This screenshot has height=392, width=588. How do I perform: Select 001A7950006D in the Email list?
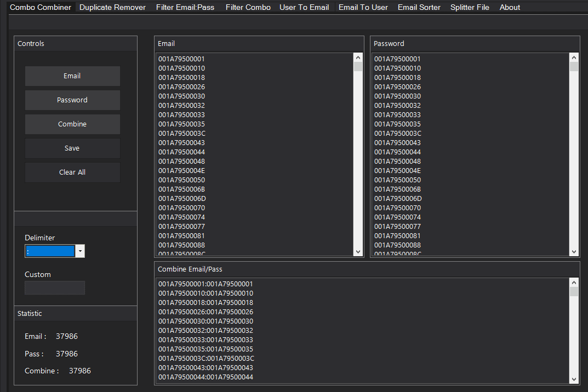(x=182, y=199)
